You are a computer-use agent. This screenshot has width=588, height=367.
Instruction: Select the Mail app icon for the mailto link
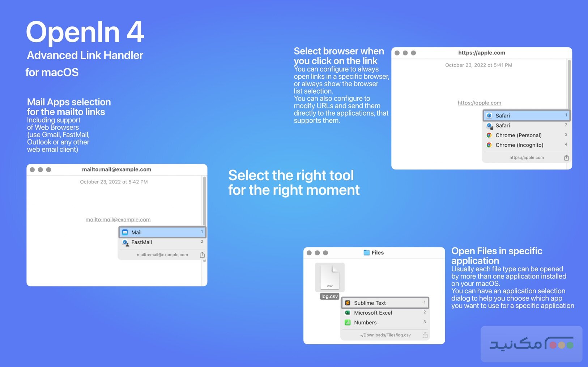pos(125,232)
